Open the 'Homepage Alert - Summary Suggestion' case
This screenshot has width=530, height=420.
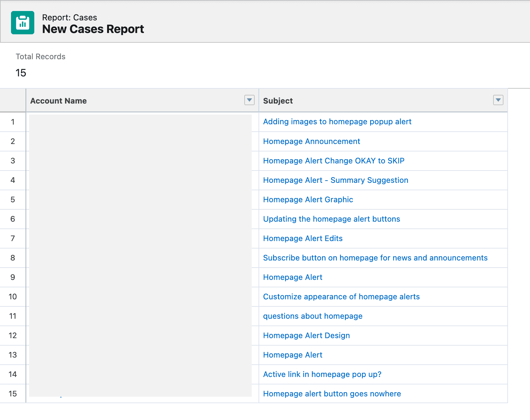point(336,180)
